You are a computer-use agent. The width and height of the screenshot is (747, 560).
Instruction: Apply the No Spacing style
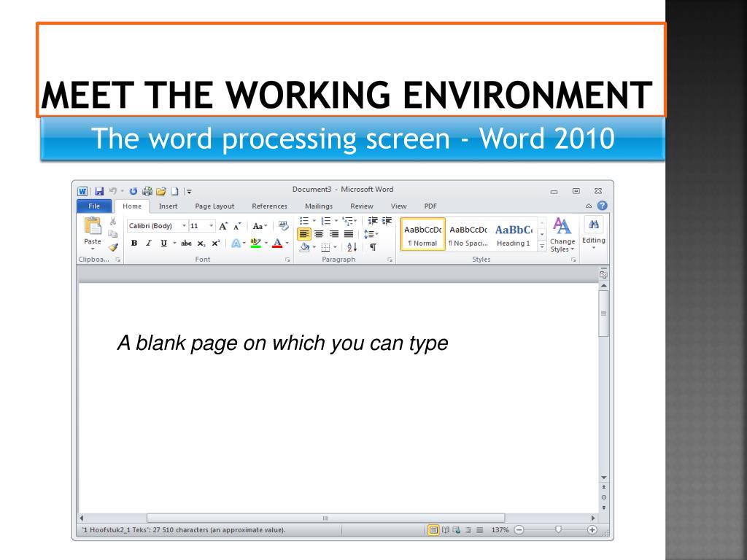click(x=468, y=234)
